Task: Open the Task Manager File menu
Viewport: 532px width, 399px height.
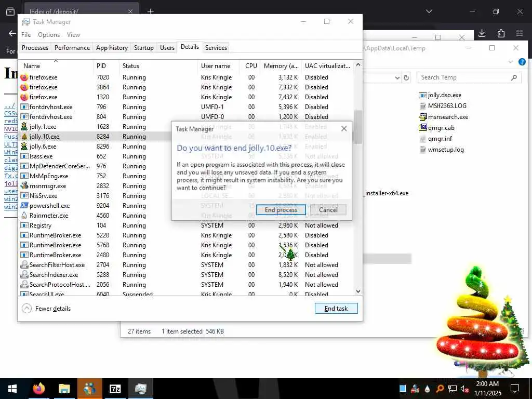Action: (x=26, y=35)
